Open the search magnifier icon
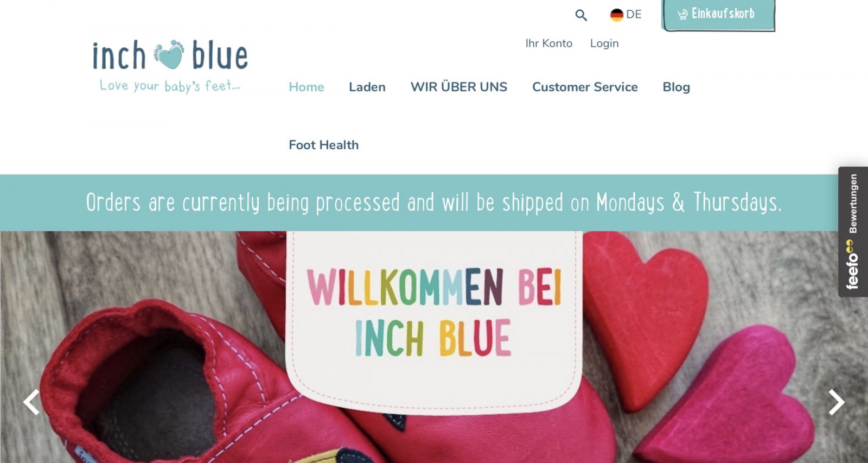868x463 pixels. pyautogui.click(x=581, y=15)
